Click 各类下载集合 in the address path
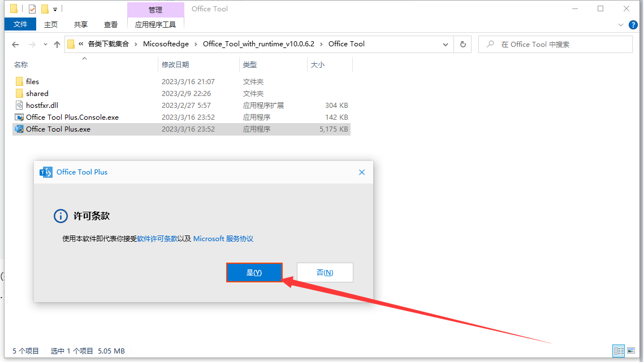This screenshot has height=362, width=644. tap(109, 44)
